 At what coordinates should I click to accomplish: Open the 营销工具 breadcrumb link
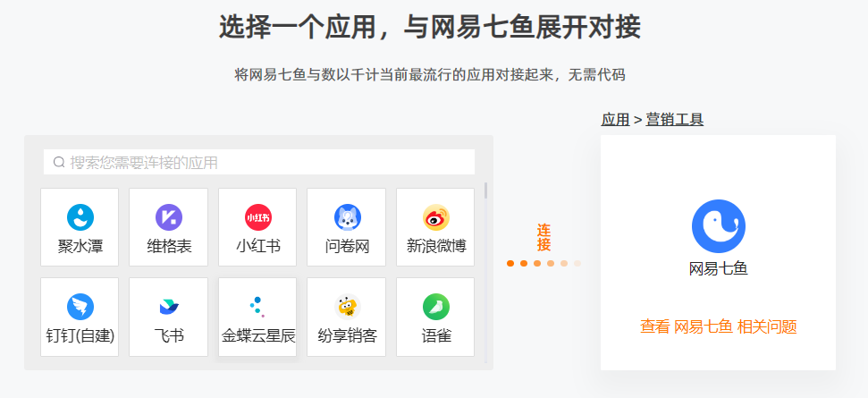674,120
